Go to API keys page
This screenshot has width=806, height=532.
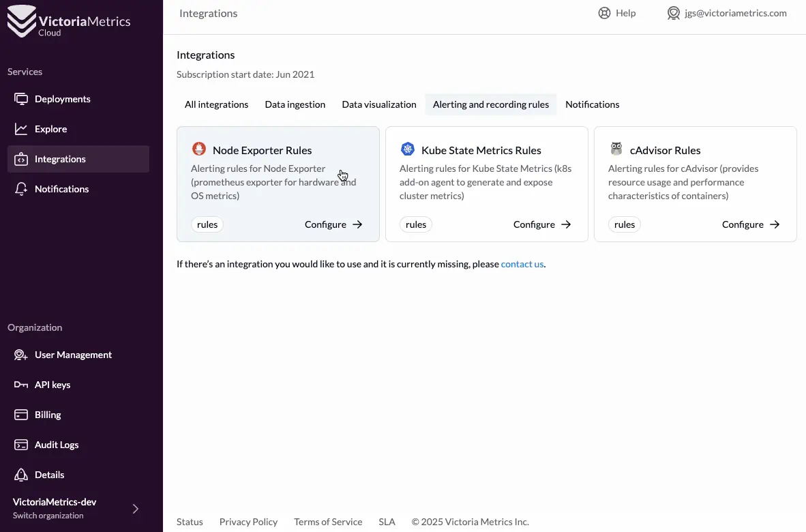[x=78, y=385]
